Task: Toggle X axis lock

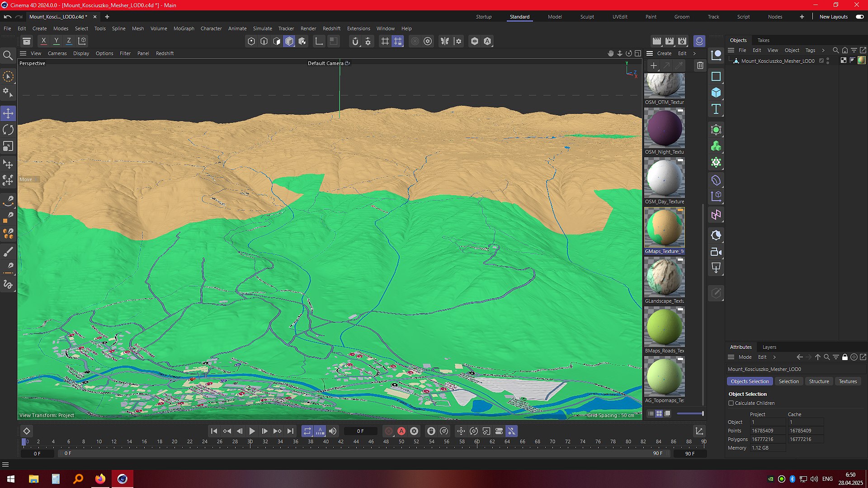Action: (x=44, y=41)
